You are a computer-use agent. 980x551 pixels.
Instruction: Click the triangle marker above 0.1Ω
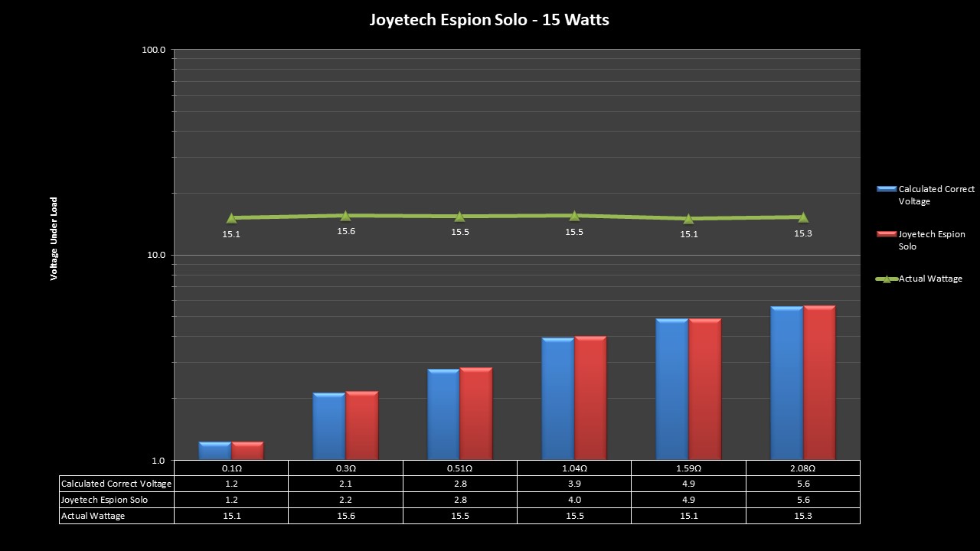[x=231, y=218]
